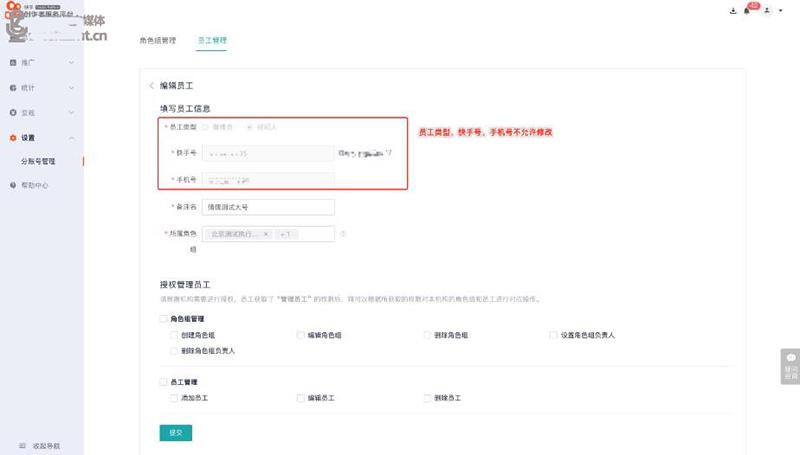Tick the 添加员工 checkbox

pos(174,398)
